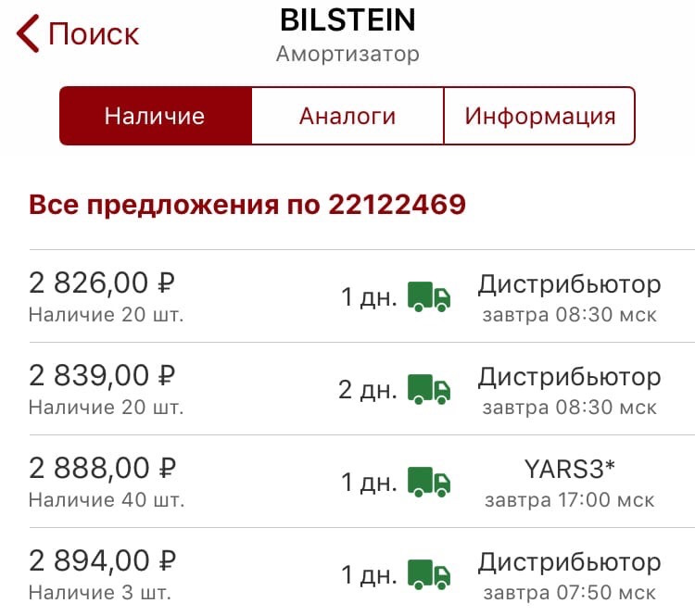This screenshot has width=695, height=616.
Task: Click YARS3* supplier name
Action: (x=570, y=469)
